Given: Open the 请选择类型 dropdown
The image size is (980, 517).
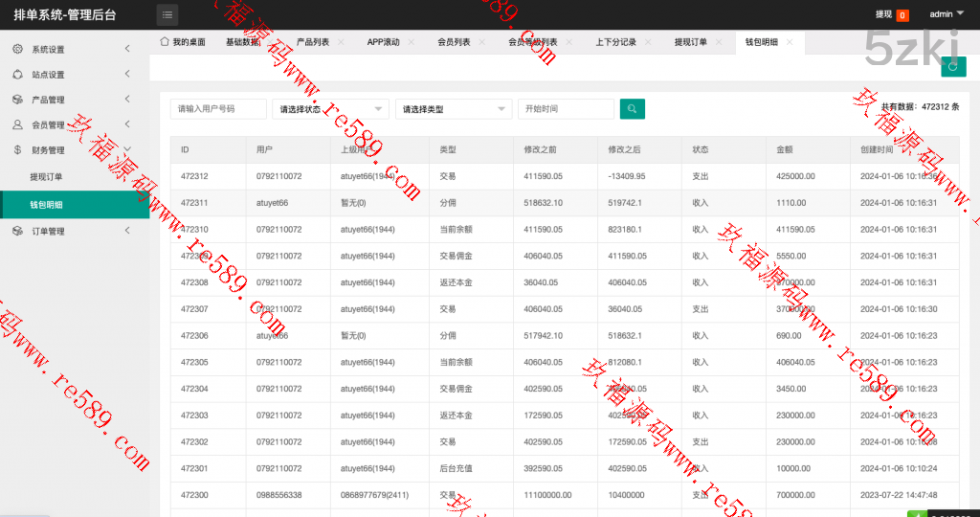Looking at the screenshot, I should [x=453, y=109].
